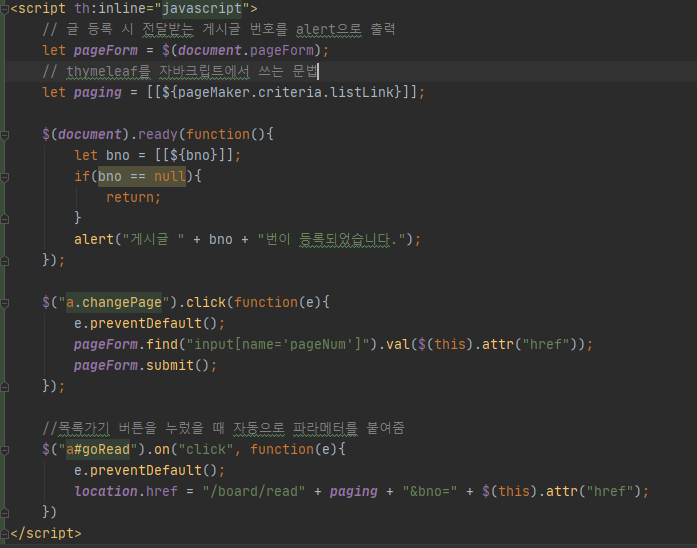Click "href" string in location.href line
The height and width of the screenshot is (548, 697).
(x=610, y=492)
